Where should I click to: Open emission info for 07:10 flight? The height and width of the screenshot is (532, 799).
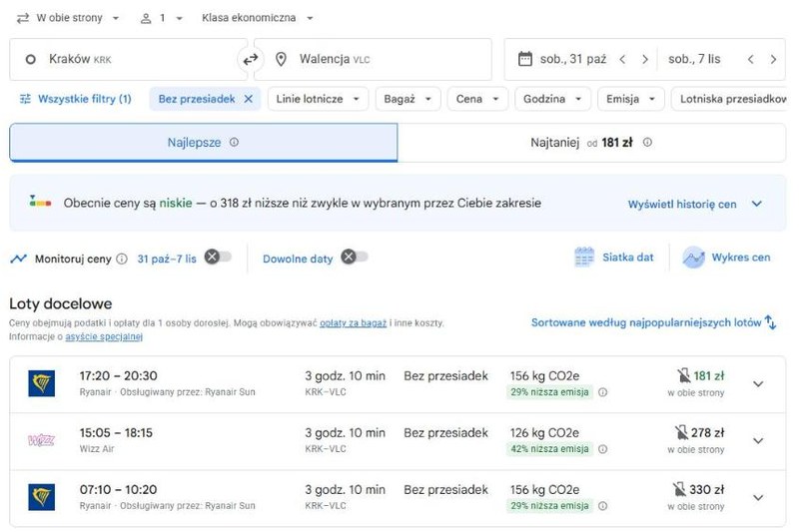click(x=603, y=506)
